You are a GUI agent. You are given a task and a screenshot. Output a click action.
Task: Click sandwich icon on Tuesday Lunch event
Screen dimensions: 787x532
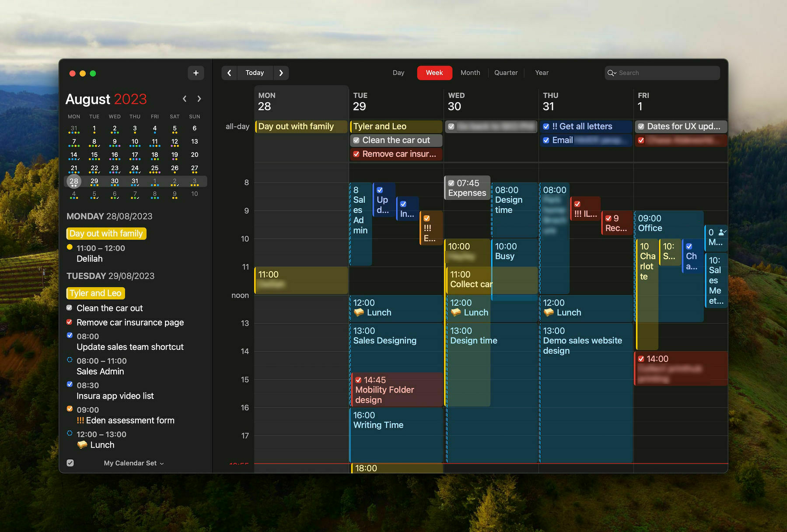click(x=359, y=313)
